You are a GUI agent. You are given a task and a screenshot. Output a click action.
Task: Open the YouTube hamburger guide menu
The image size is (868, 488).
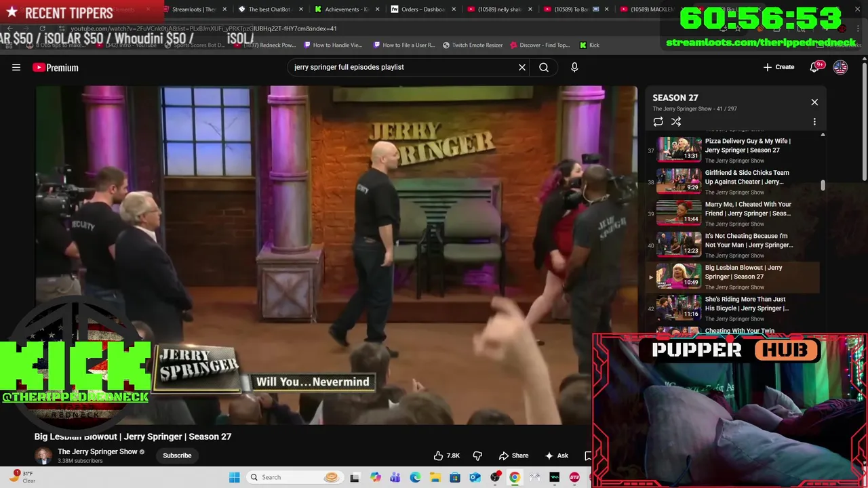16,67
